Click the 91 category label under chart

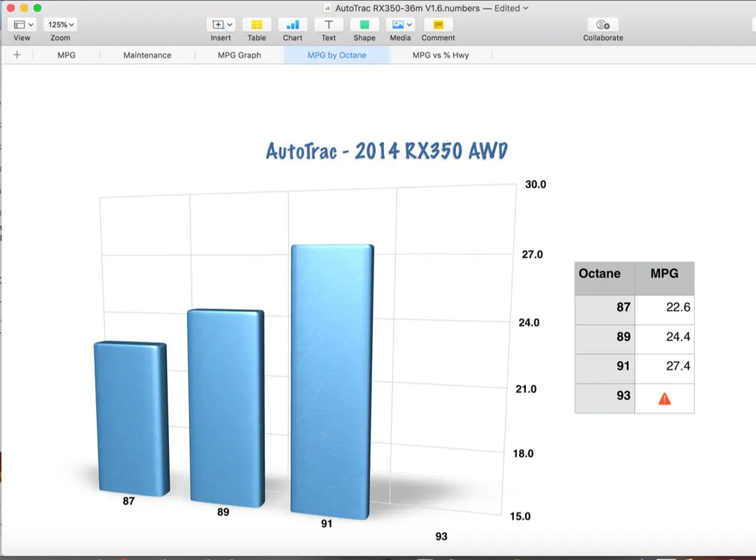[326, 523]
